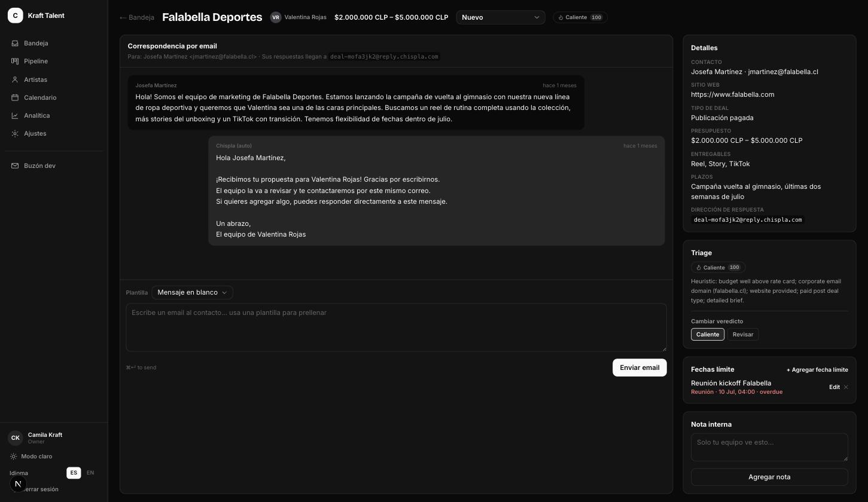This screenshot has height=502, width=868.
Task: Go to Artistas section
Action: coord(54,79)
